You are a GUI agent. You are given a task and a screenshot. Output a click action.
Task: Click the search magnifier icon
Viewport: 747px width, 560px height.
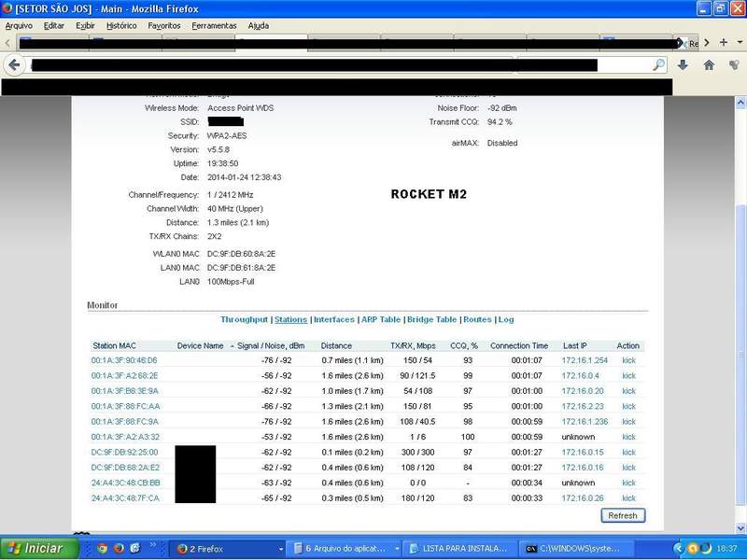659,64
